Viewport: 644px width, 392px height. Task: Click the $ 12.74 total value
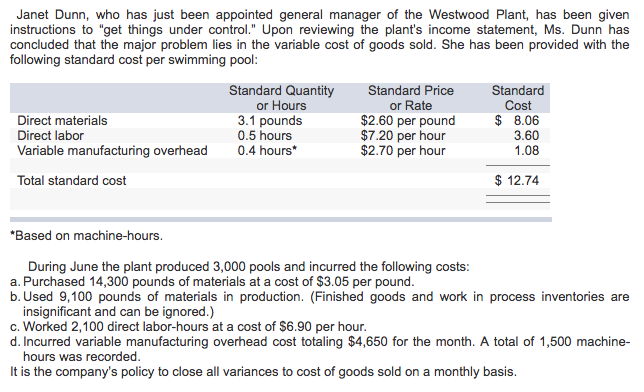click(x=517, y=181)
